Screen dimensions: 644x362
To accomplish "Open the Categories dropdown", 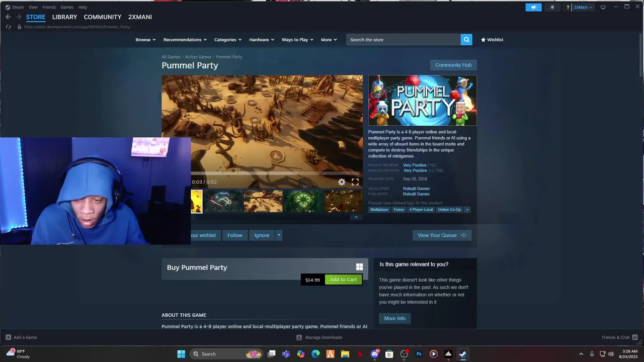I will (x=228, y=40).
